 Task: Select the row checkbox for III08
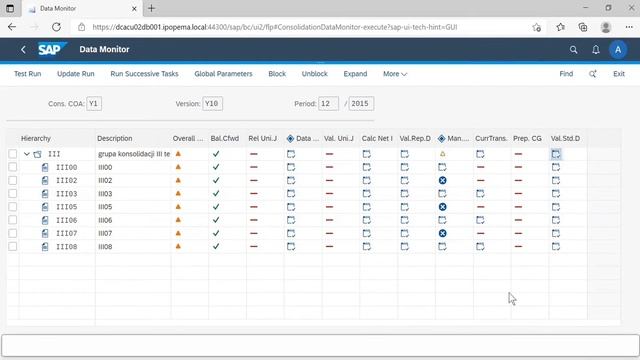[x=13, y=247]
